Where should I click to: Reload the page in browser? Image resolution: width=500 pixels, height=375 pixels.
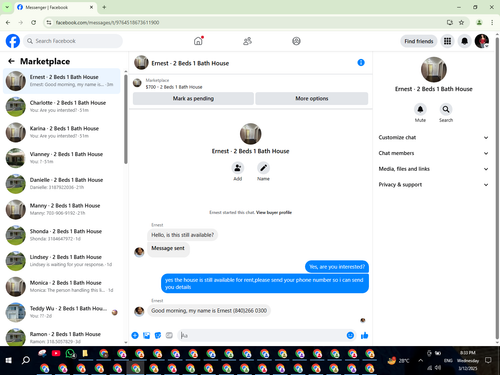coord(33,22)
